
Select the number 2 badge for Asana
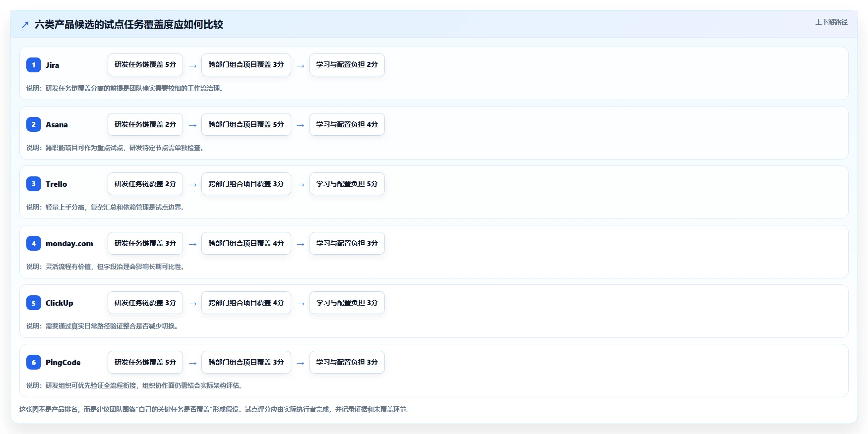tap(34, 124)
